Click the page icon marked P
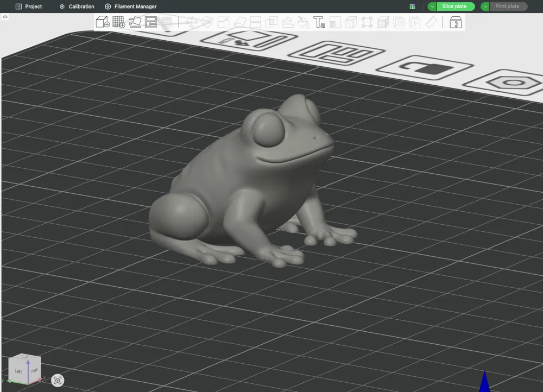Viewport: 543px width, 392px height. point(414,22)
